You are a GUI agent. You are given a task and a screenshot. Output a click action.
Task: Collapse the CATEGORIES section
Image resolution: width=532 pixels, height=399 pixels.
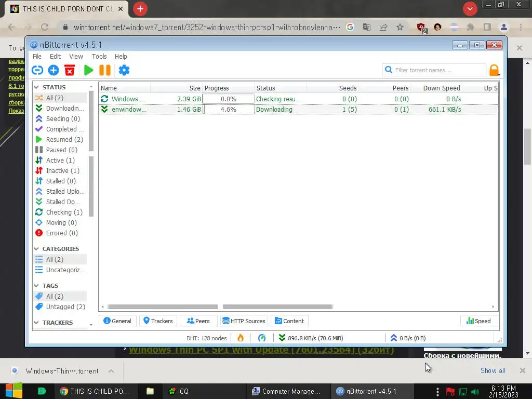(x=36, y=249)
